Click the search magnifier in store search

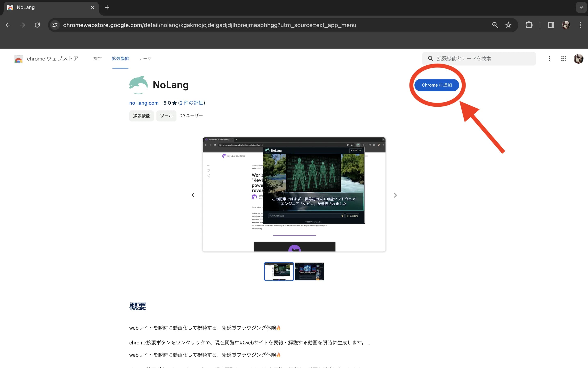(430, 59)
